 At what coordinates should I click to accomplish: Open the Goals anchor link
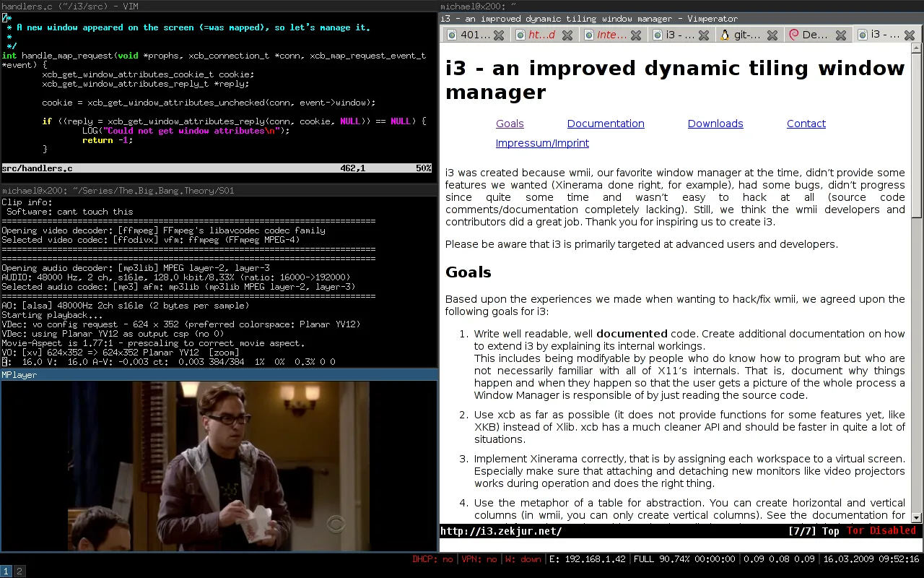[510, 124]
